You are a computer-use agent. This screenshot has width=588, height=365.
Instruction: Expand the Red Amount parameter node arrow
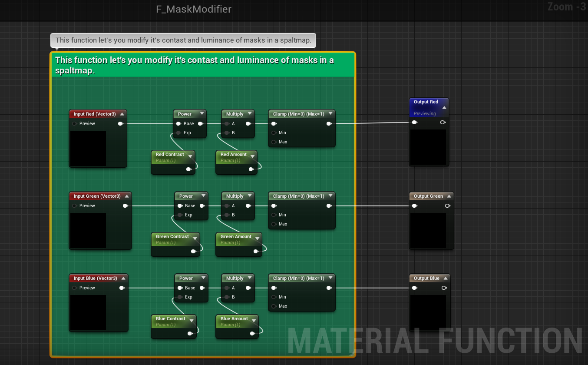coord(252,156)
